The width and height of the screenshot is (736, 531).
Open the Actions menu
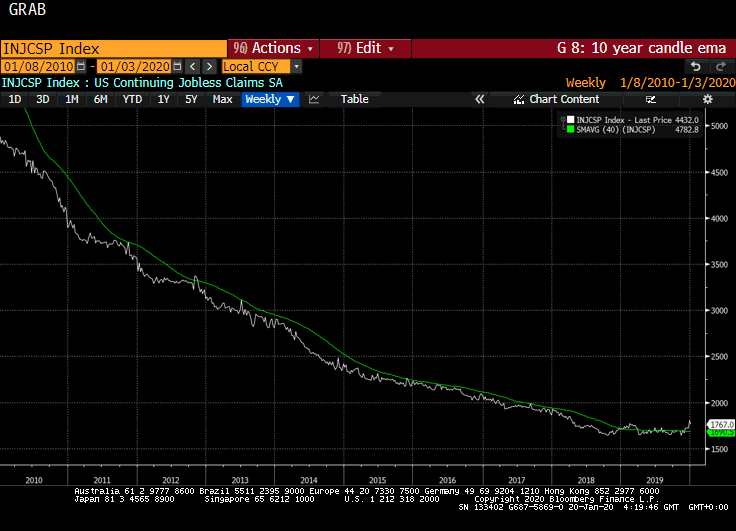[273, 48]
